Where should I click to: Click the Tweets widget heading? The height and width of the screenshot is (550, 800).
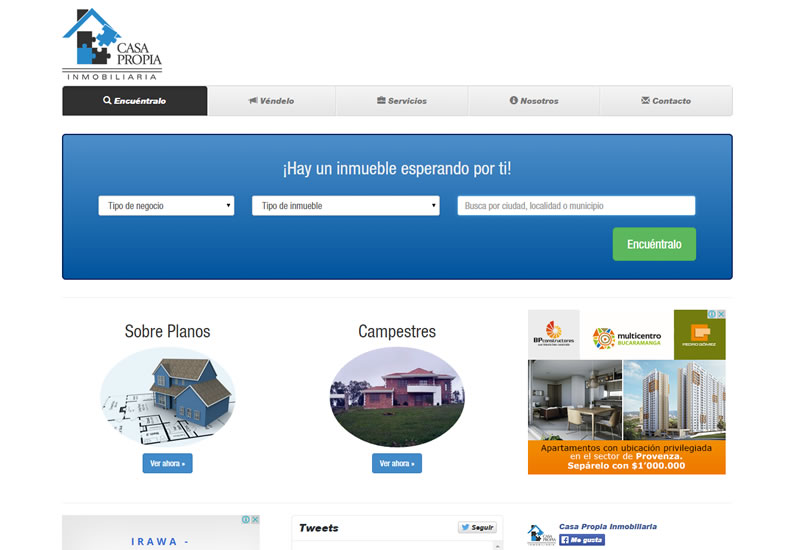click(319, 528)
